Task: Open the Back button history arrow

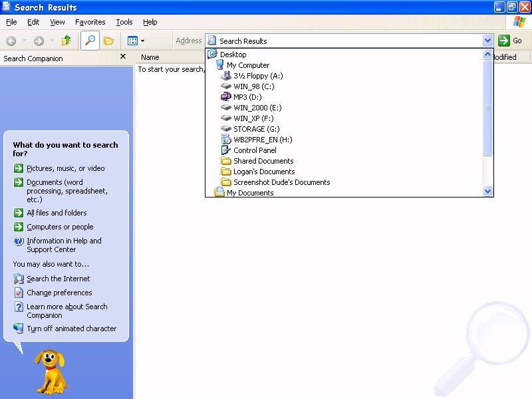Action: point(24,41)
